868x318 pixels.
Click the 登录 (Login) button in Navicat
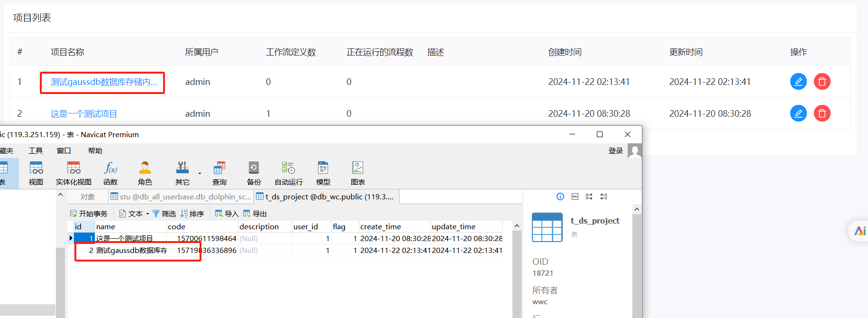pos(616,150)
